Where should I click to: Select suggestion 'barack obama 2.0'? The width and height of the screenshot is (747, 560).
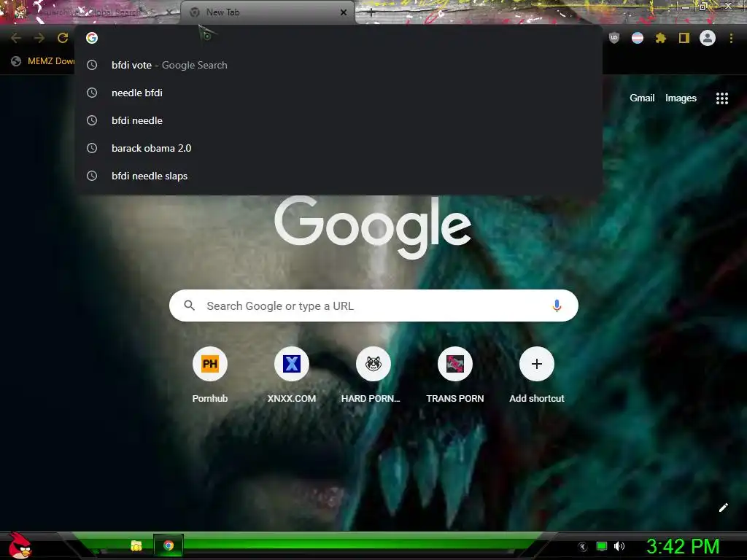[338, 148]
